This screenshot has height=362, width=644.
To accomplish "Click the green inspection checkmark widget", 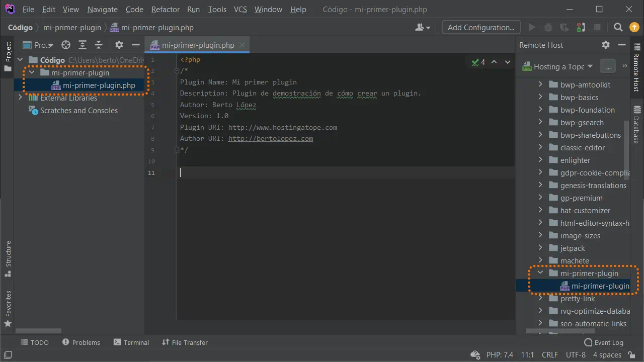I will pos(478,62).
